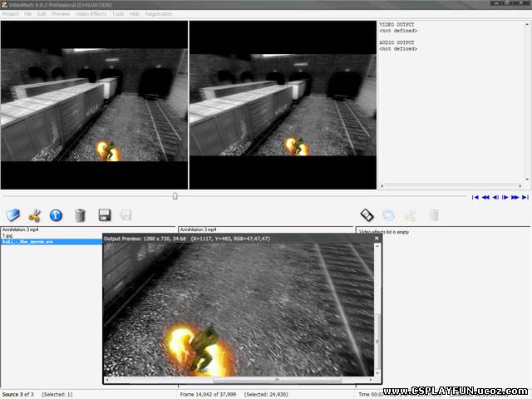Jump to first frame button

pos(475,197)
